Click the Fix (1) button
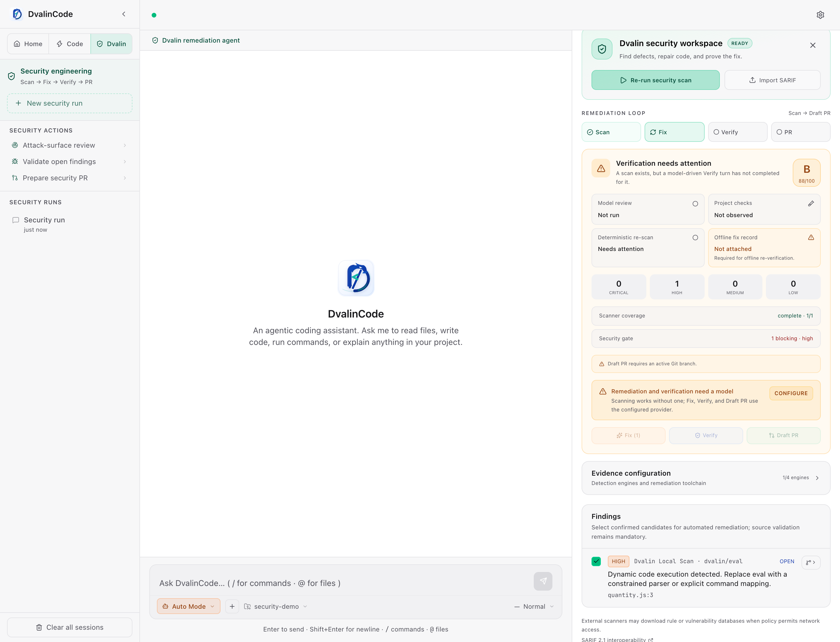Screen dimensions: 840x642 pos(628,436)
